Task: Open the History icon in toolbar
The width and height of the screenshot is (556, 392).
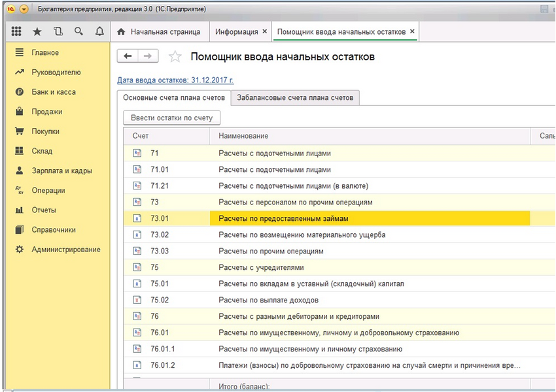Action: click(x=58, y=31)
